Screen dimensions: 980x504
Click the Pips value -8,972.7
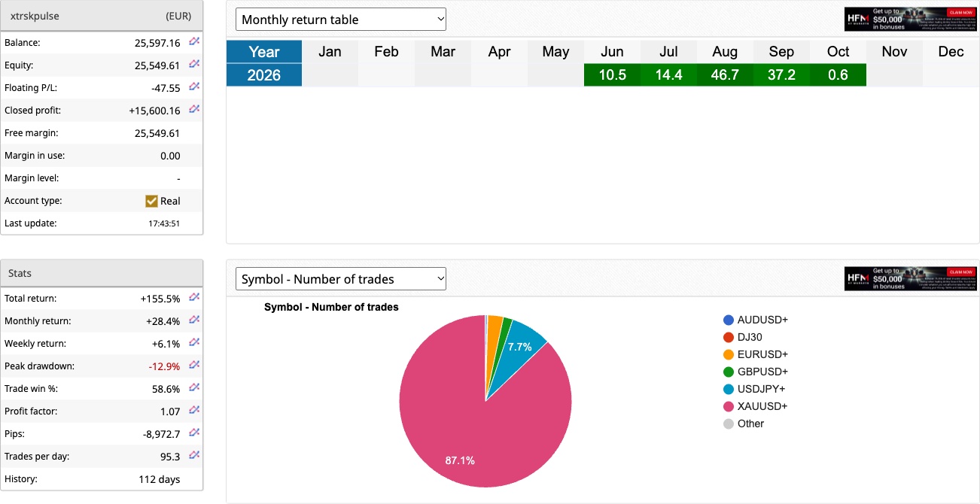[161, 434]
